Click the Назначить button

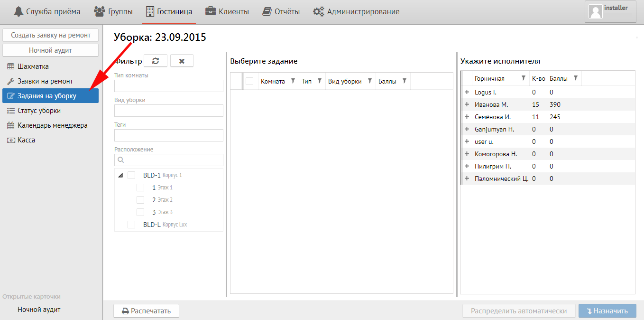(x=607, y=311)
